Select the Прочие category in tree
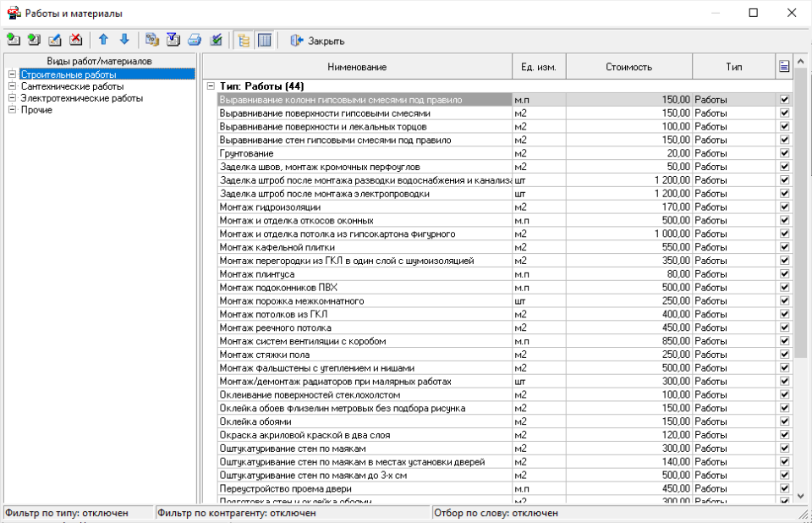Screen dimensions: 812x523 click(36, 110)
